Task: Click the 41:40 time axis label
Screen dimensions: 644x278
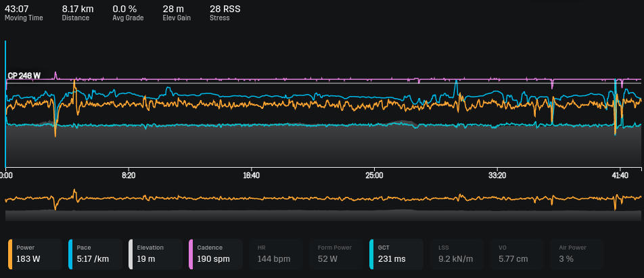Action: coord(620,175)
